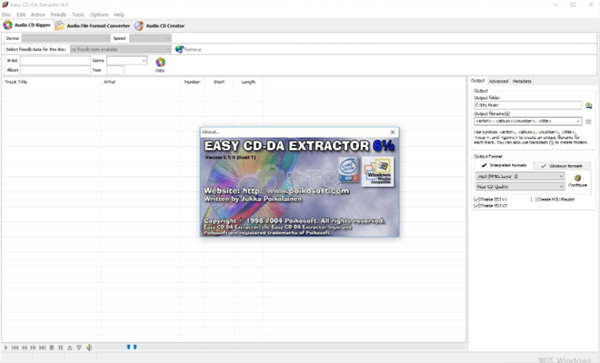Open the quality preset dropdown
600x363 pixels.
(520, 187)
